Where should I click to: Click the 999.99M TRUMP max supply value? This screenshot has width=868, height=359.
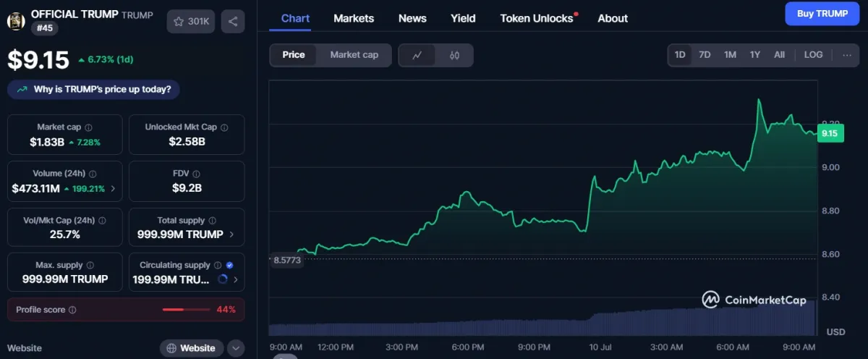pyautogui.click(x=64, y=279)
